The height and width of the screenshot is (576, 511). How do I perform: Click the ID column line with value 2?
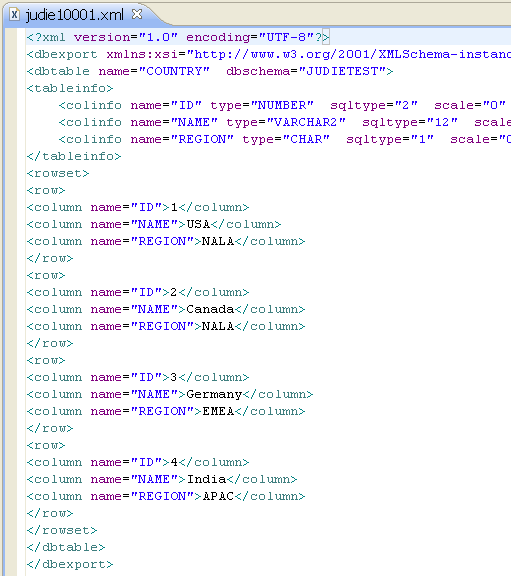click(138, 292)
